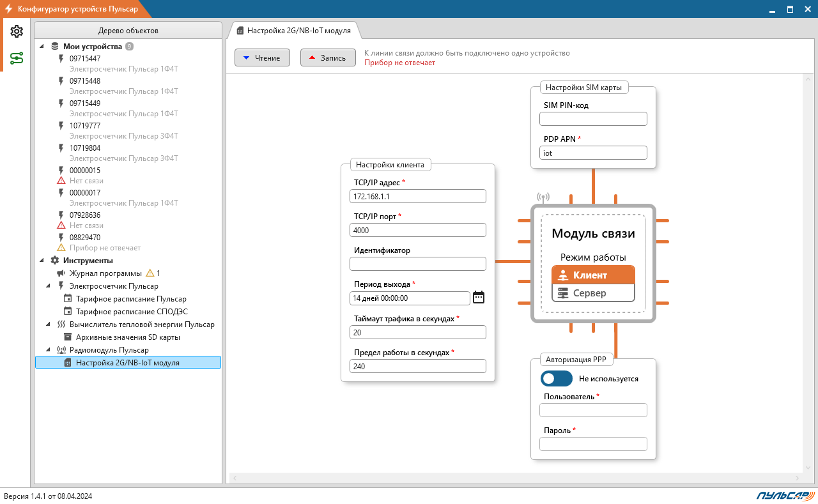Click the PDP APN field with iot
The height and width of the screenshot is (504, 818).
(593, 153)
